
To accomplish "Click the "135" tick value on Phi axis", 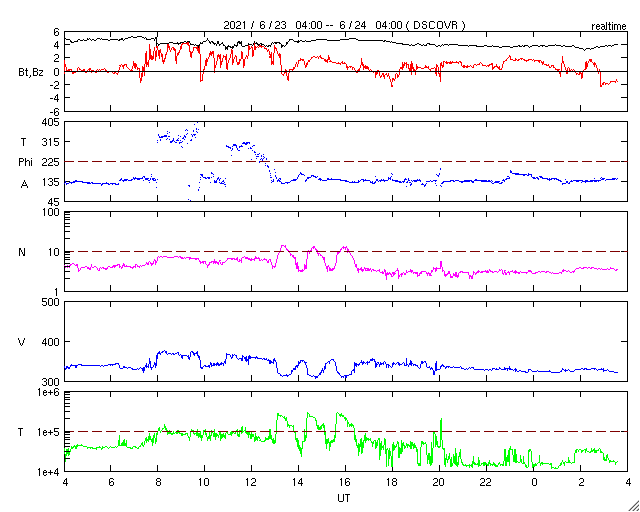I will 51,182.
